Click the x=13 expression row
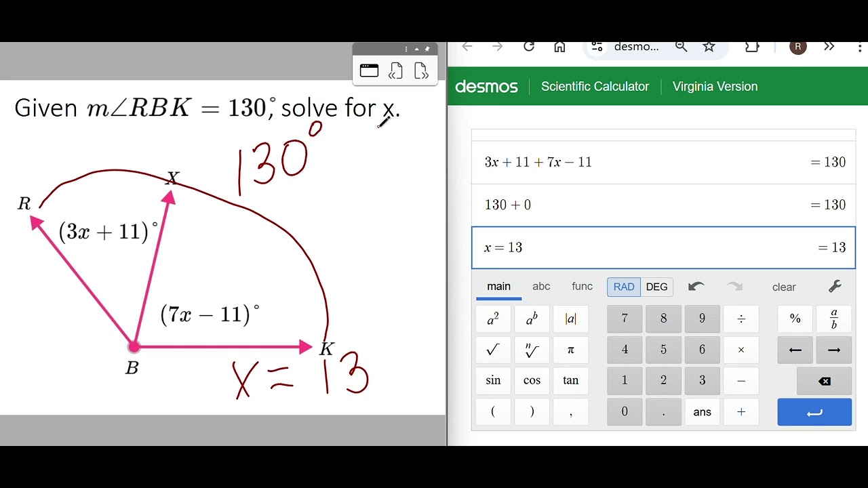868x488 pixels. (x=663, y=248)
